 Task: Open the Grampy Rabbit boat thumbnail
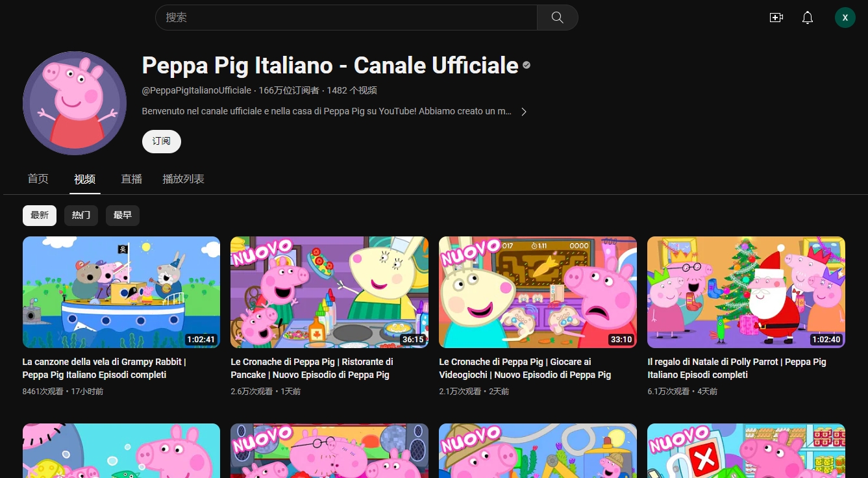tap(121, 292)
